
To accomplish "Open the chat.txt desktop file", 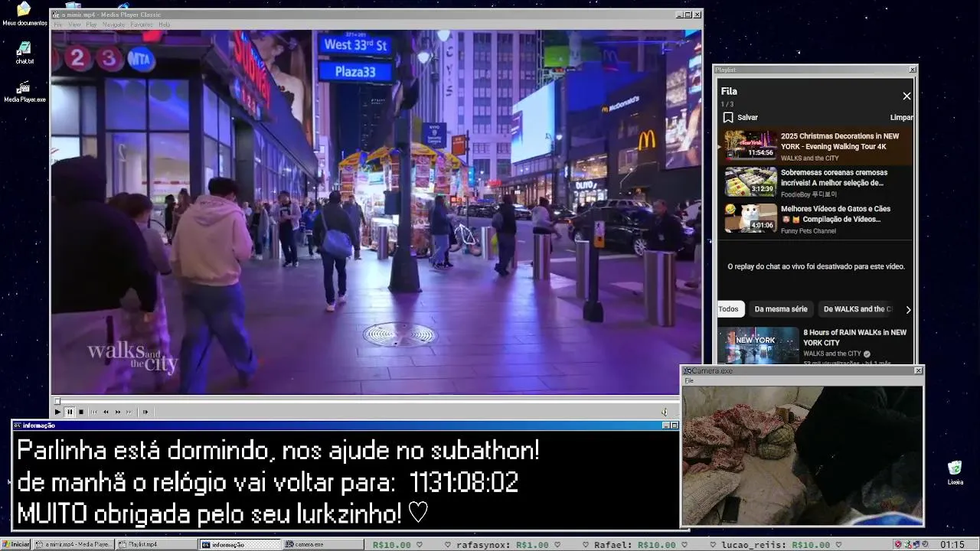I will click(x=24, y=53).
